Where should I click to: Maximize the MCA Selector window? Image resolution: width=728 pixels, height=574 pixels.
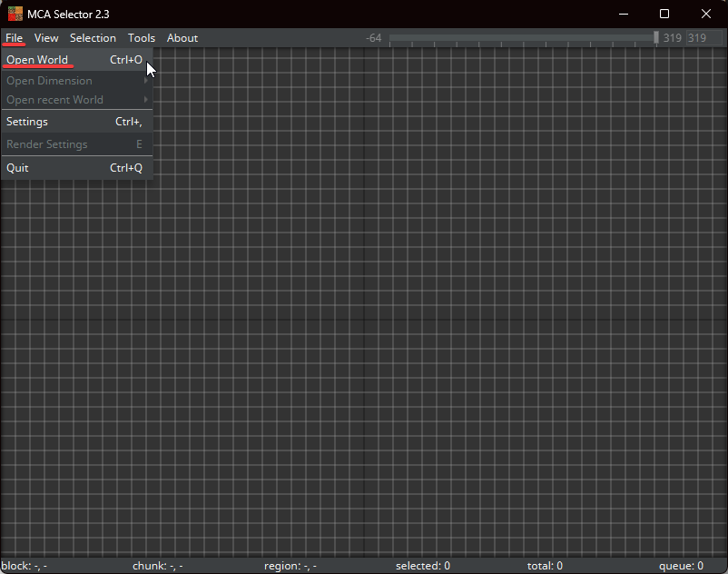[664, 14]
